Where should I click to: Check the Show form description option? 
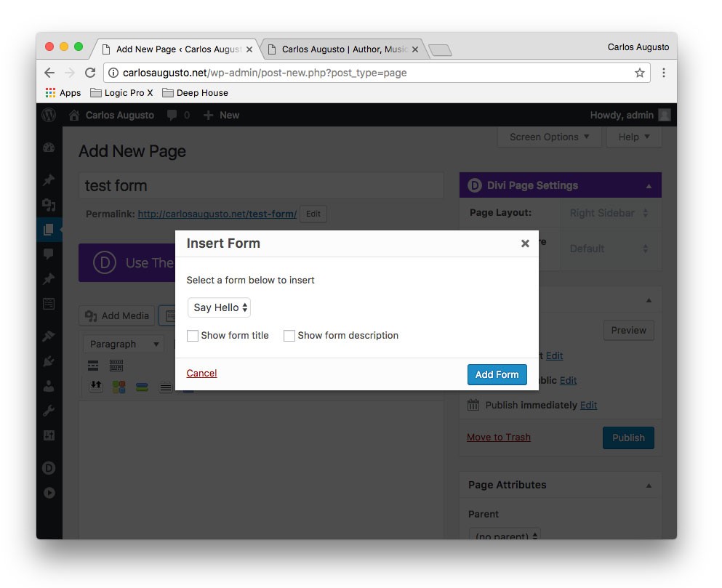point(289,336)
